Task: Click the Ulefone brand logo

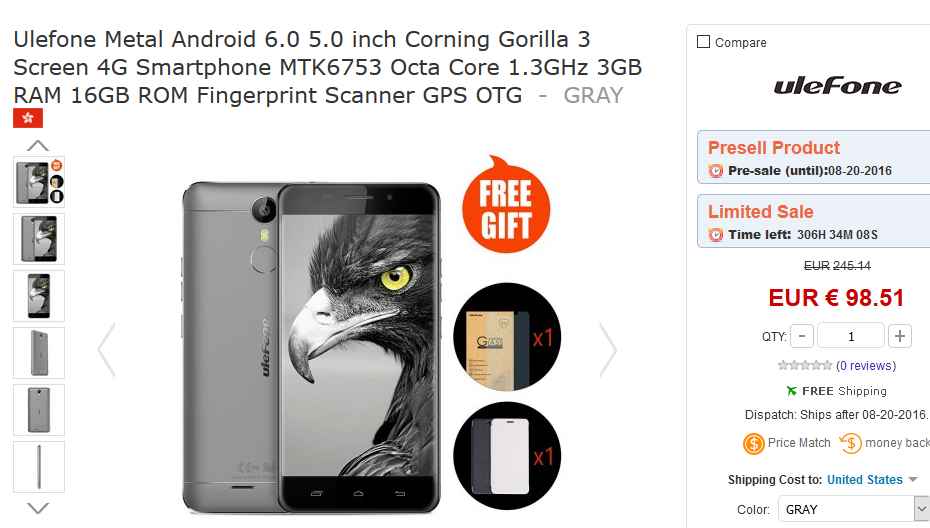Action: [x=837, y=86]
